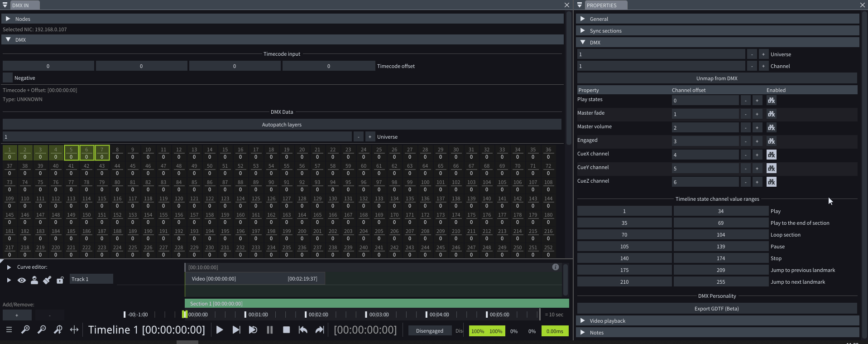Click the Autopatch layers button

pyautogui.click(x=282, y=125)
